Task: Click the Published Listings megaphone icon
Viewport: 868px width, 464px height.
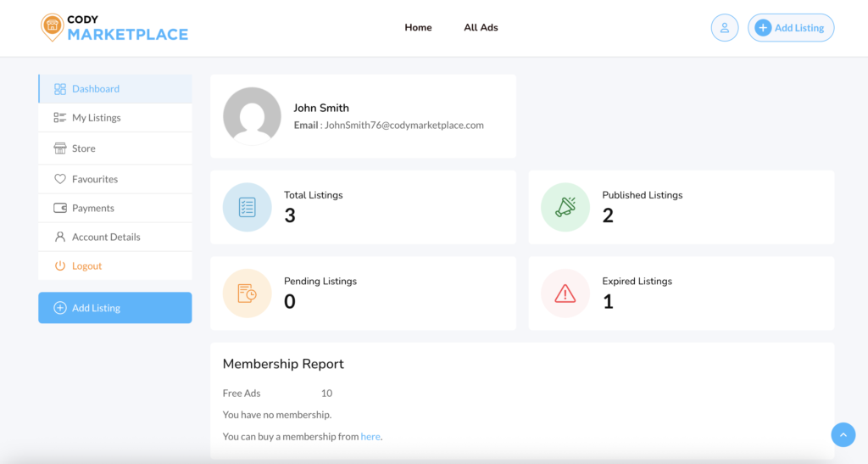Action: (x=565, y=207)
